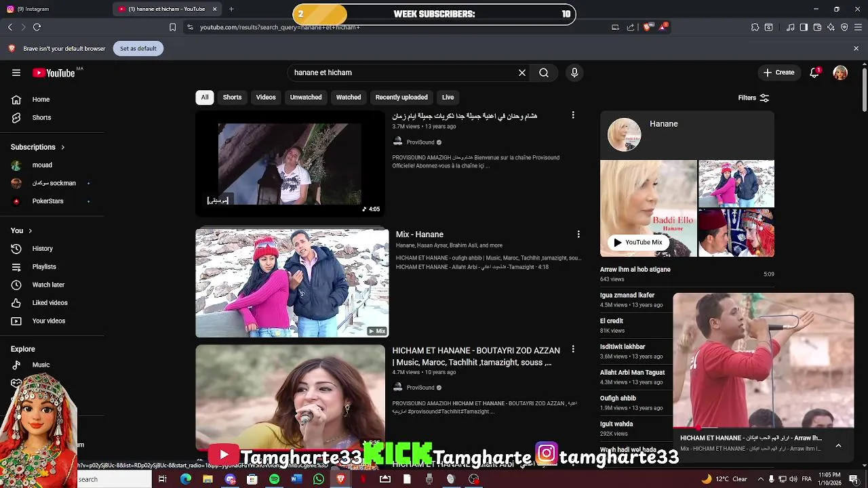The image size is (868, 488).
Task: Open Brave Rewards triangle icon
Action: [663, 27]
